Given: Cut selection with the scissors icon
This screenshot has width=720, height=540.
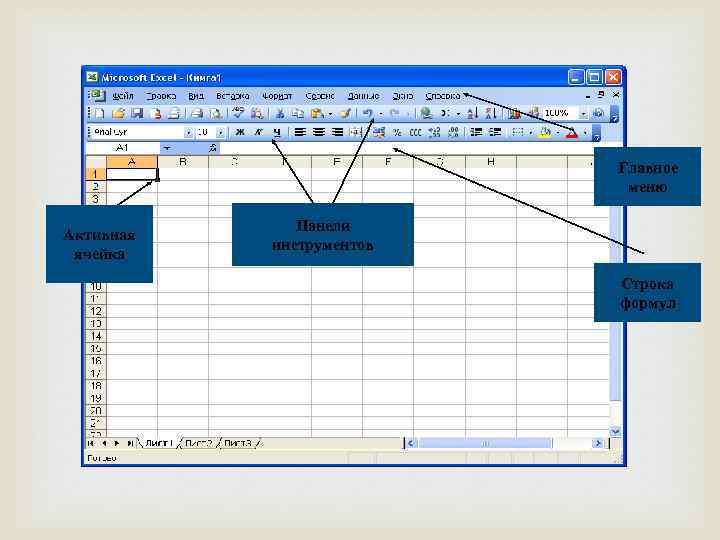Looking at the screenshot, I should (x=280, y=113).
